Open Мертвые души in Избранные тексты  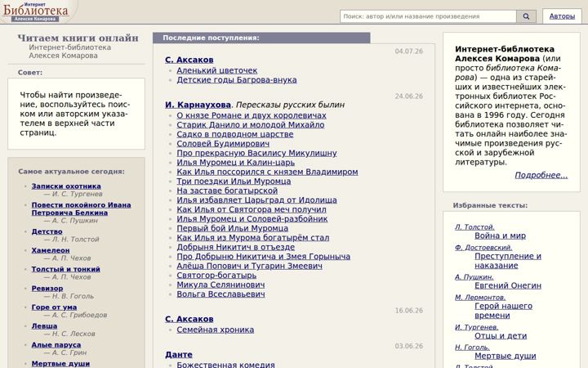coord(506,356)
